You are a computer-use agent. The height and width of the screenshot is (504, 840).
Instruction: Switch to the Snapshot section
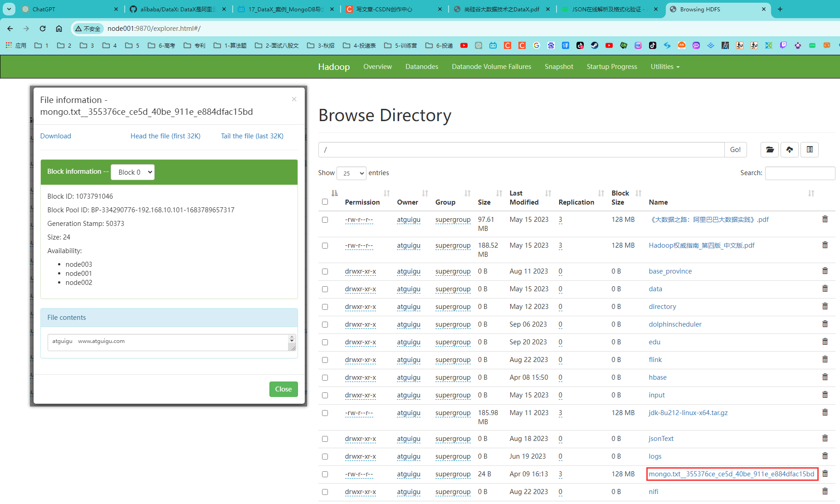point(558,66)
